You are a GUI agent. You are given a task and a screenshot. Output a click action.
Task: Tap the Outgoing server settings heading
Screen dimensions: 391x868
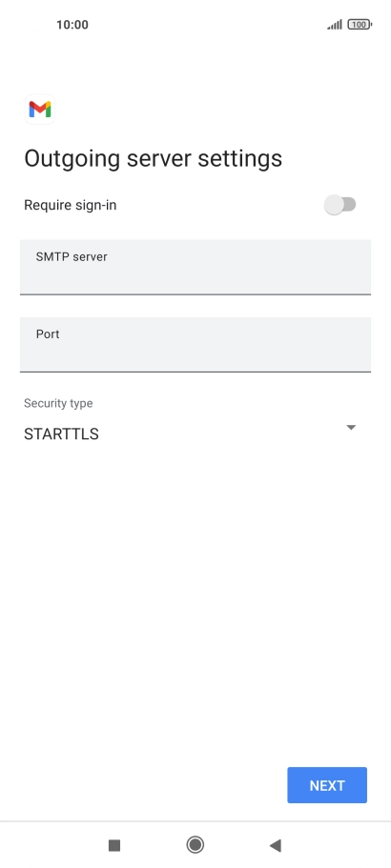coord(153,159)
